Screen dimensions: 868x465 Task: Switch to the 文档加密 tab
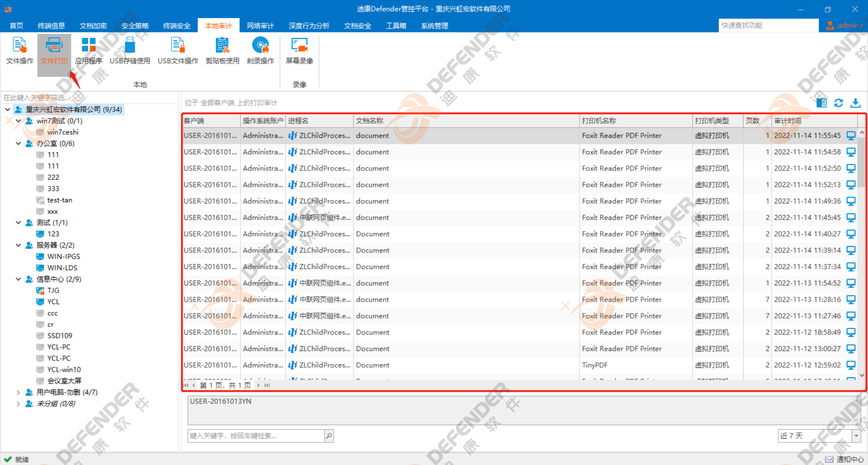pos(93,26)
